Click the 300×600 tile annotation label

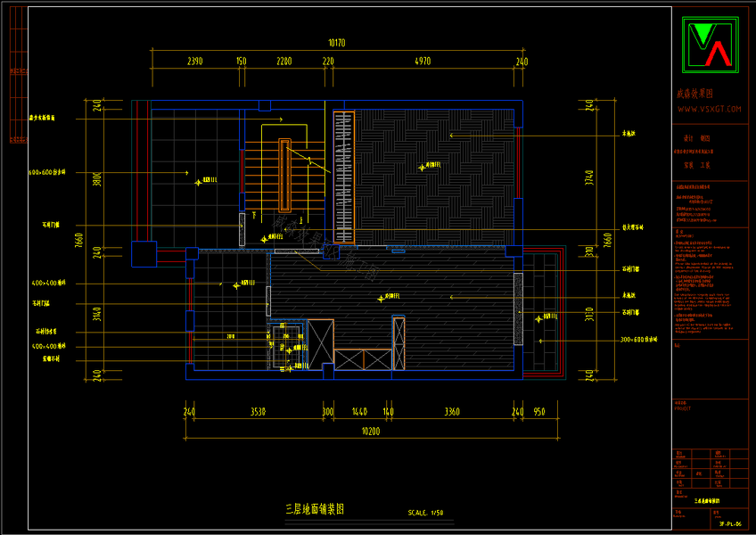638,340
